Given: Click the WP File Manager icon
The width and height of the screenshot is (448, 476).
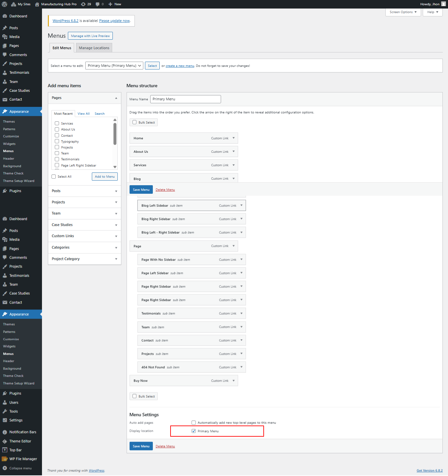Looking at the screenshot, I should [5, 459].
